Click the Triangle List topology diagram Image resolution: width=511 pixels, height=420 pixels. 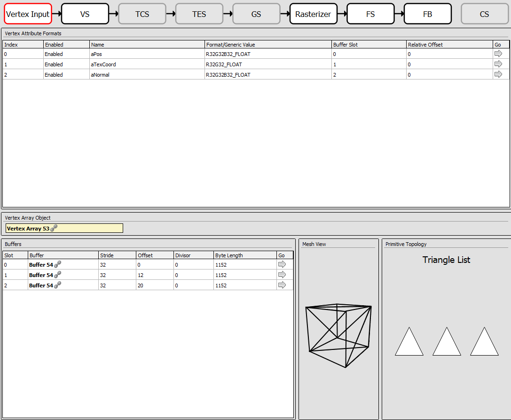pos(447,341)
